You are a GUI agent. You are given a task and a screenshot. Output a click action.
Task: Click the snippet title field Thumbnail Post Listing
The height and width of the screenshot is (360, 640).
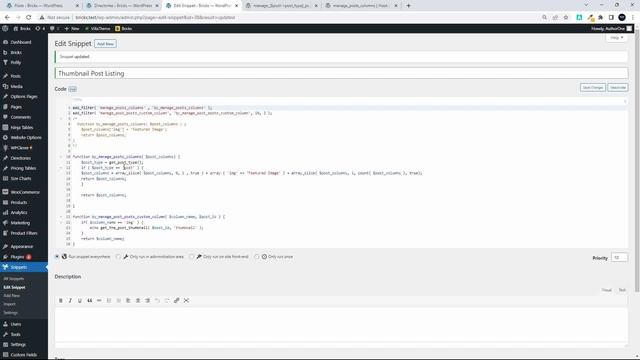(341, 73)
